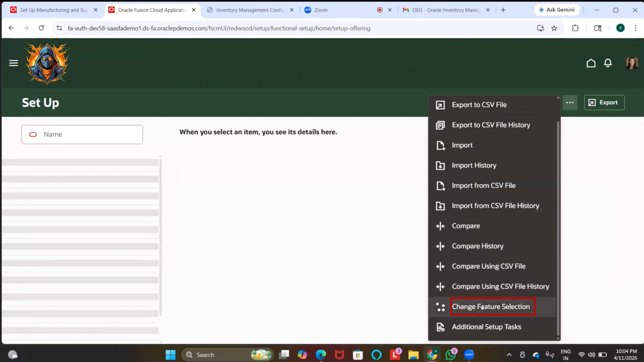Click the three-dot actions button

point(570,103)
